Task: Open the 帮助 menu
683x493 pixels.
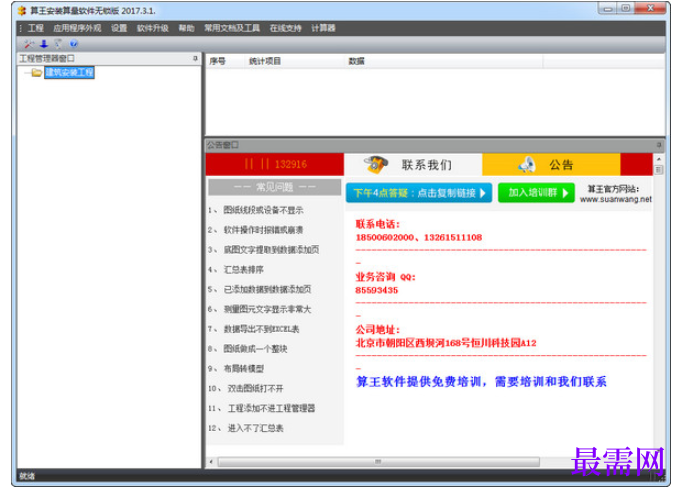Action: tap(186, 28)
